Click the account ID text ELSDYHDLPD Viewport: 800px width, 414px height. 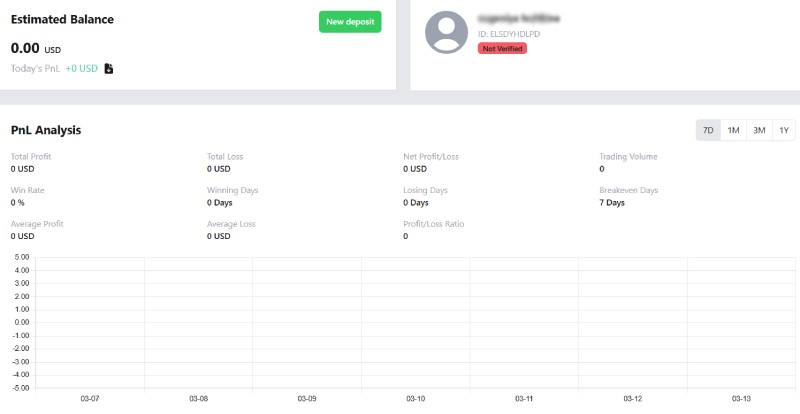coord(511,34)
